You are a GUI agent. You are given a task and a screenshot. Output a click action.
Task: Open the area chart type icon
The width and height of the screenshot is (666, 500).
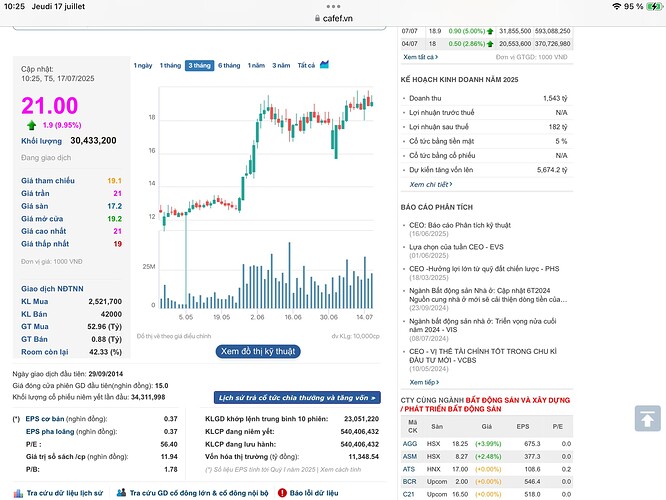coord(324,65)
